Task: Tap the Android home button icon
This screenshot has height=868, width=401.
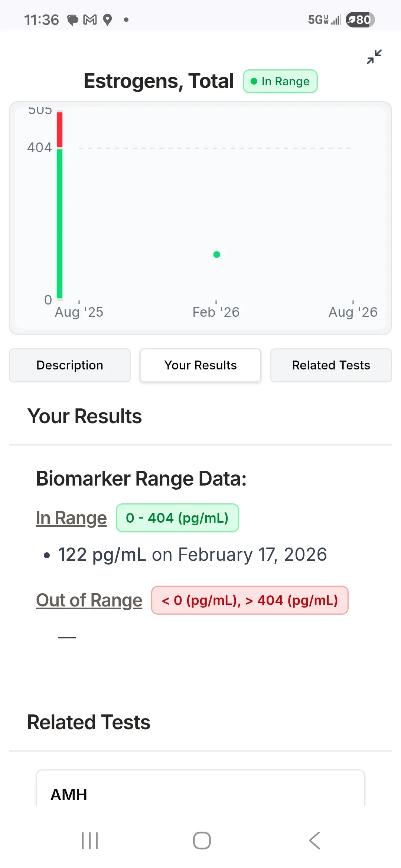Action: point(202,840)
